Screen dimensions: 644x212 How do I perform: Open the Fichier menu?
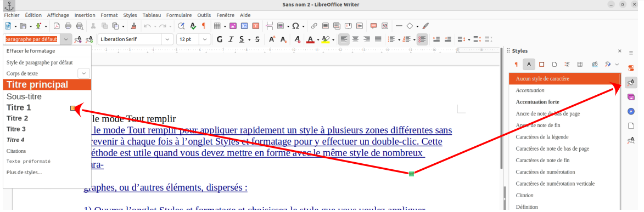[x=12, y=15]
